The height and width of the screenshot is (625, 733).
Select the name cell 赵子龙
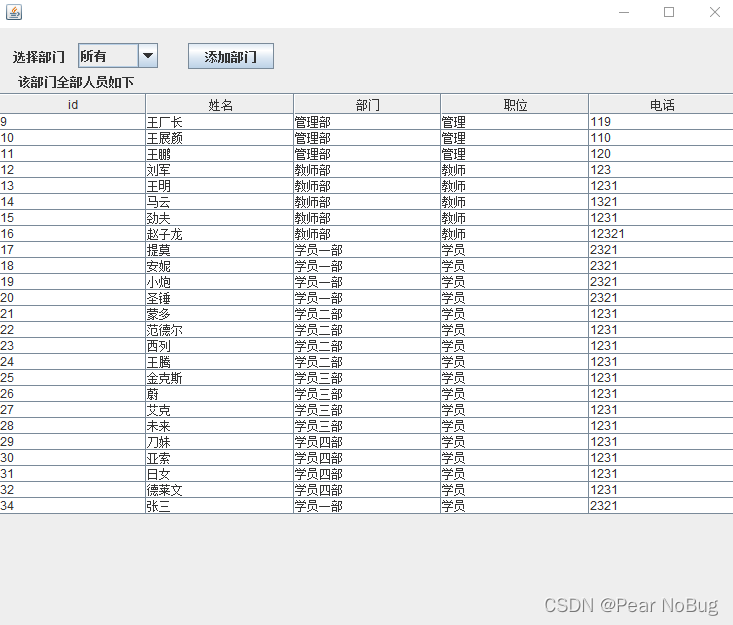[220, 234]
